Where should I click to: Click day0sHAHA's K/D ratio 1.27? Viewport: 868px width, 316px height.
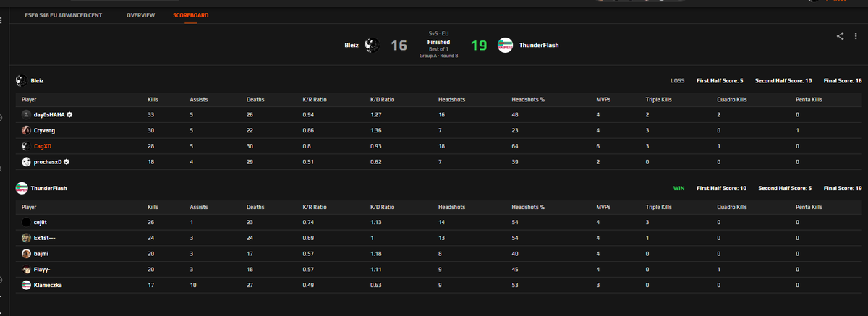(375, 114)
